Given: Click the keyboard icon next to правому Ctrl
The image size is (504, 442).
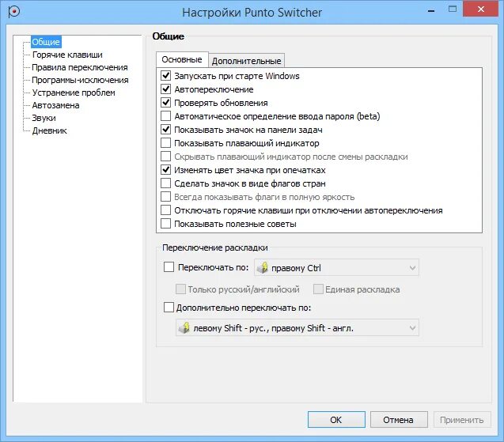Looking at the screenshot, I should pyautogui.click(x=263, y=267).
